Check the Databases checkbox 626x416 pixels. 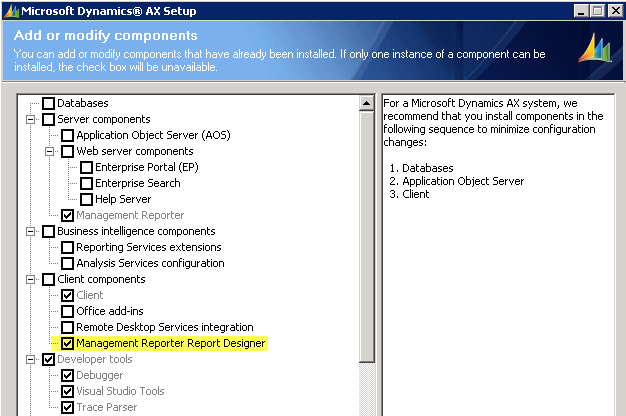coord(48,103)
